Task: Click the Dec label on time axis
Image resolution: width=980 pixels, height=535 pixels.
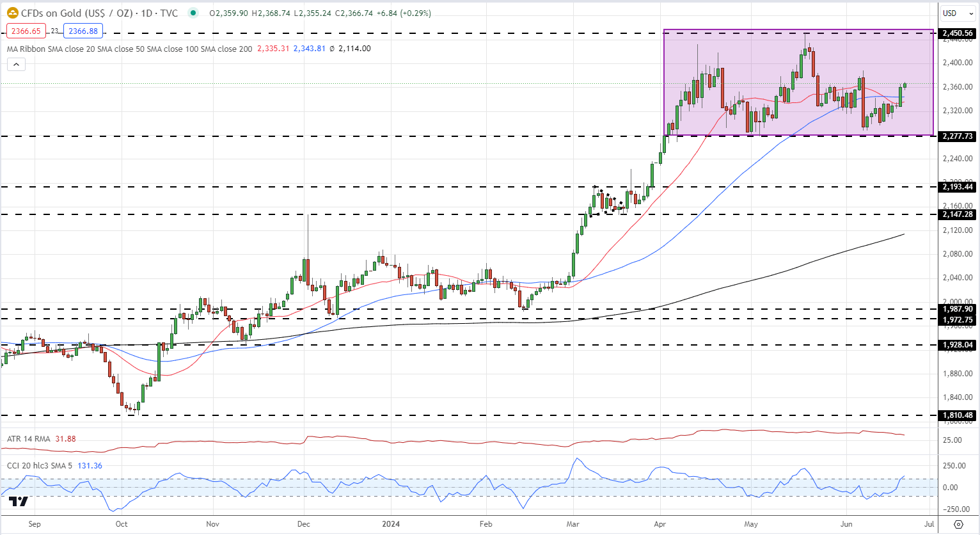Action: point(304,524)
